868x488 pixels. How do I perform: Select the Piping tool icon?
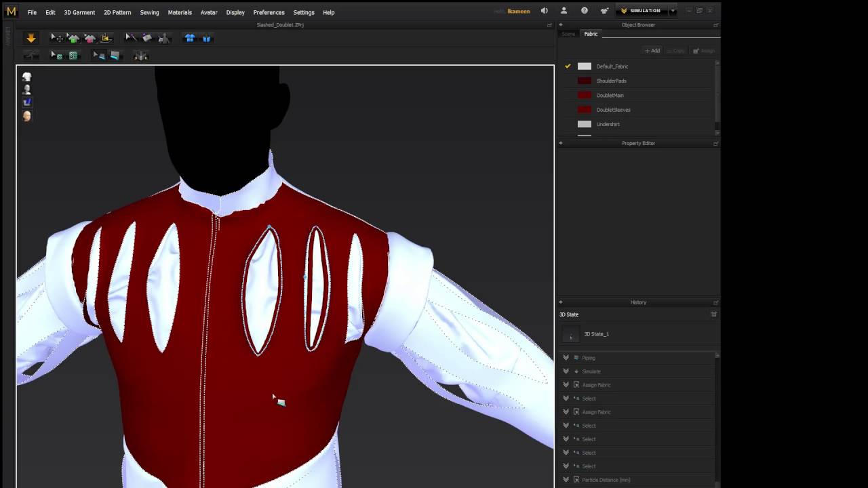(x=115, y=56)
